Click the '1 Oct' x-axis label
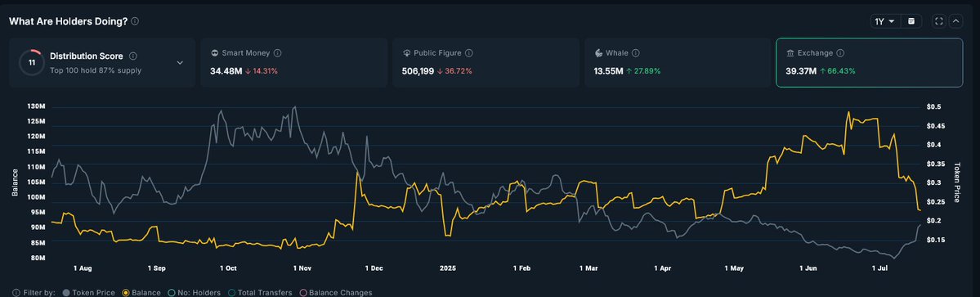 click(x=228, y=268)
